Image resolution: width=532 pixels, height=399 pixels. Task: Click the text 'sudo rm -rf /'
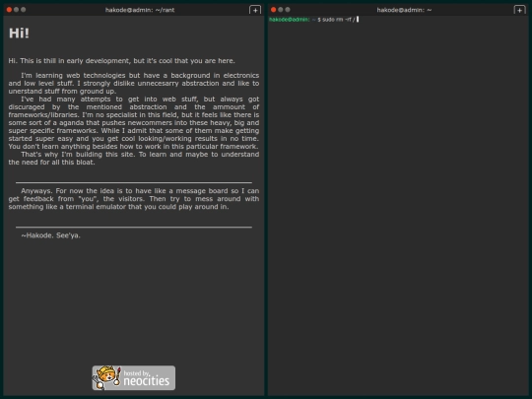pos(339,20)
